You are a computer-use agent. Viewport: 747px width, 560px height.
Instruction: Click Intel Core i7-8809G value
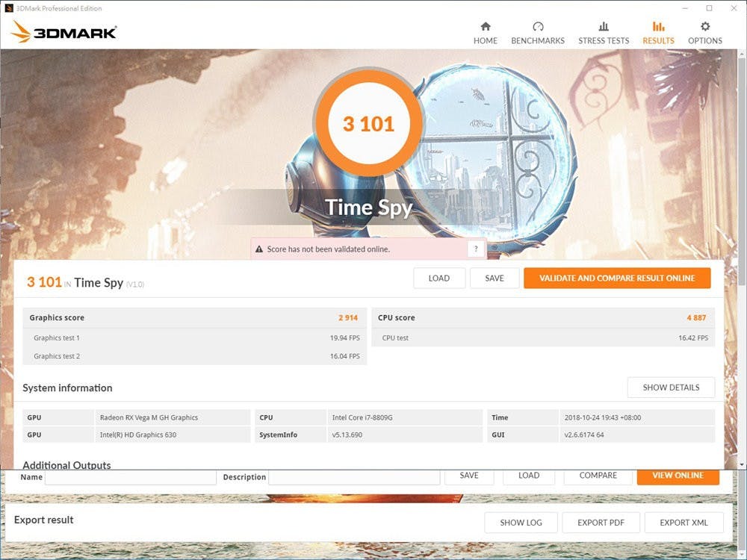362,417
